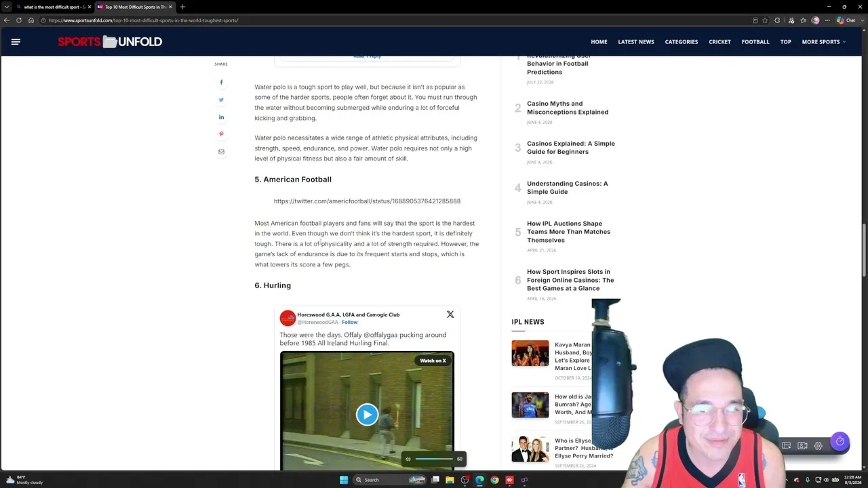This screenshot has height=488, width=868.
Task: Open the CATEGORIES navigation item
Action: pos(682,42)
